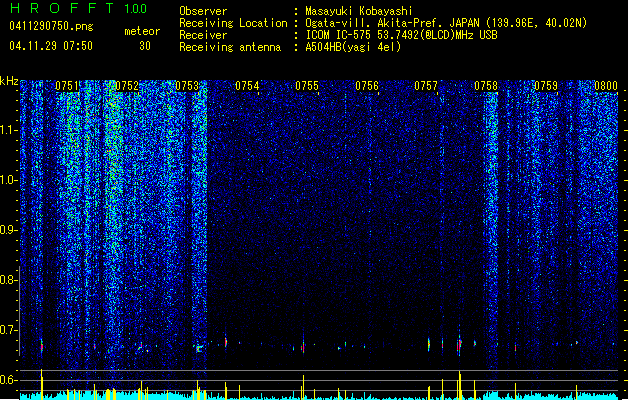The height and width of the screenshot is (400, 629).
Task: Click the 0.8 kHz axis label
Action: (9, 280)
